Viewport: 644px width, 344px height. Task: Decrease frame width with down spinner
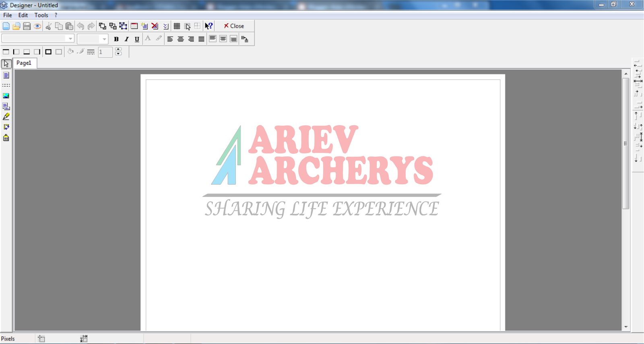(118, 54)
